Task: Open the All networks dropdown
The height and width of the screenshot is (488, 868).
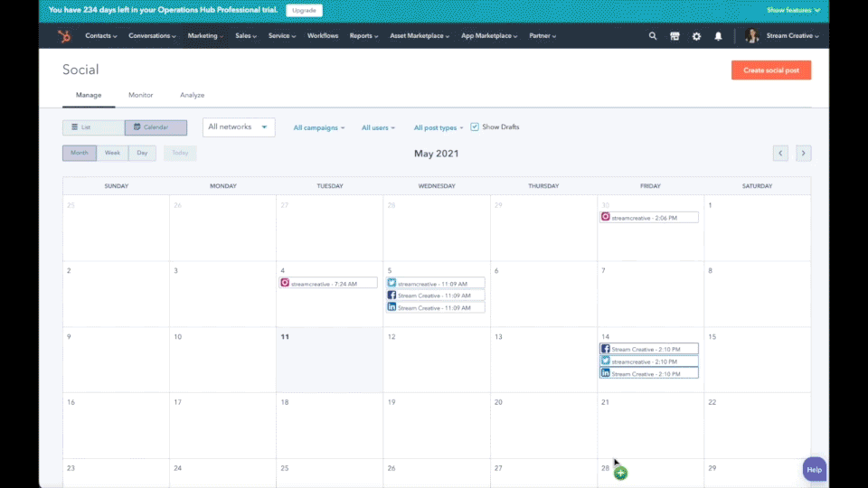Action: 239,127
